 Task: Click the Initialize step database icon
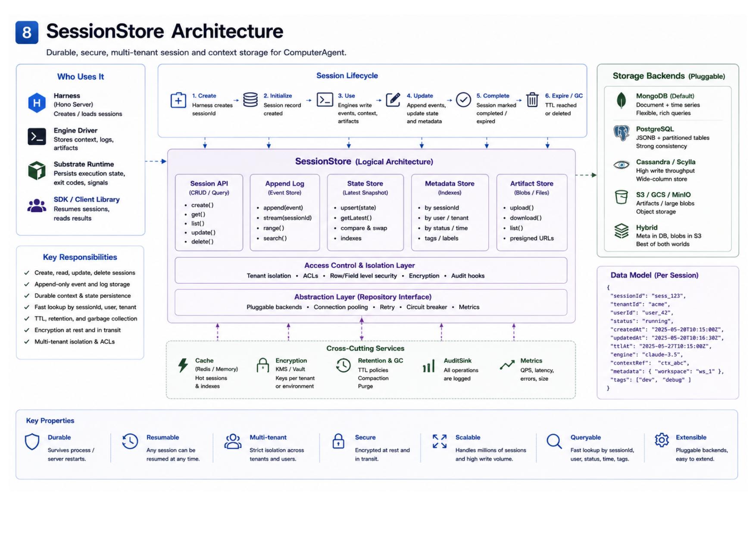point(250,100)
